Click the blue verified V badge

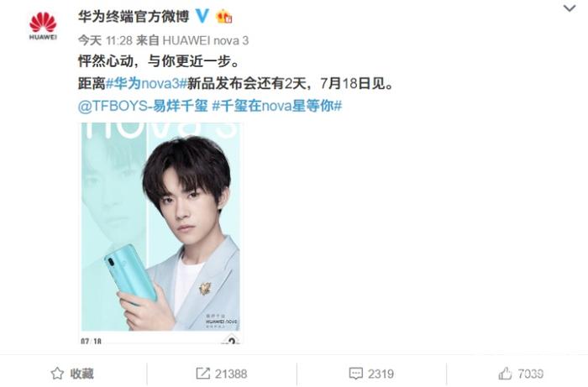(x=203, y=16)
